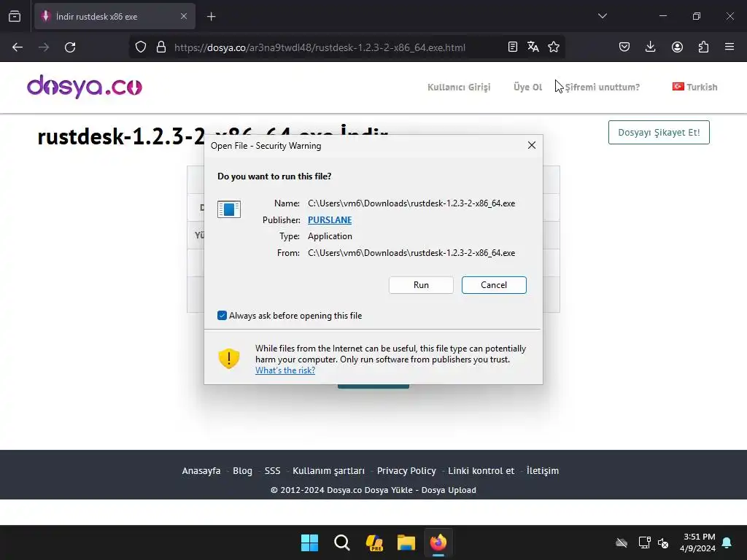Open the Windows Start menu

(x=309, y=542)
